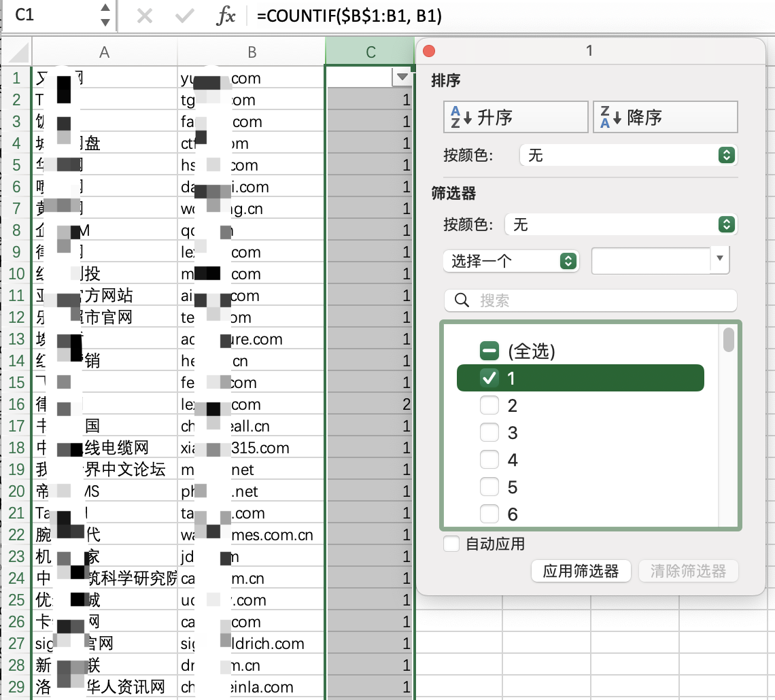Enable the 自动应用 checkbox
Image resolution: width=775 pixels, height=700 pixels.
coord(451,544)
